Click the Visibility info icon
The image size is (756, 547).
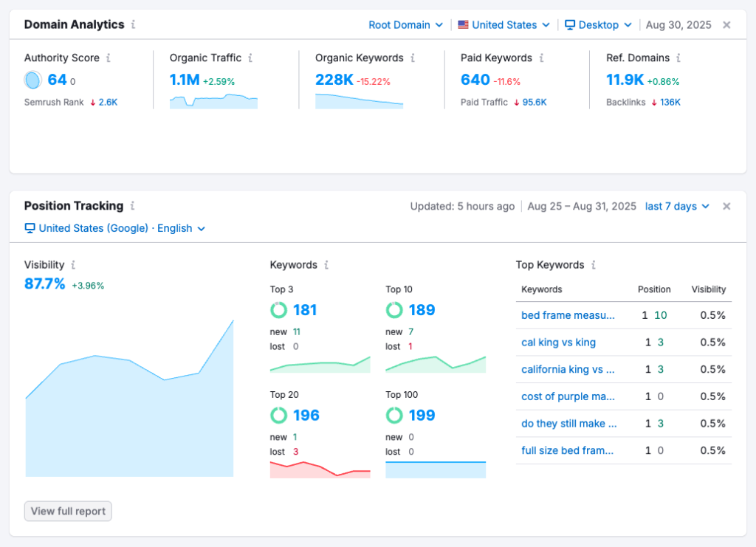click(x=73, y=264)
